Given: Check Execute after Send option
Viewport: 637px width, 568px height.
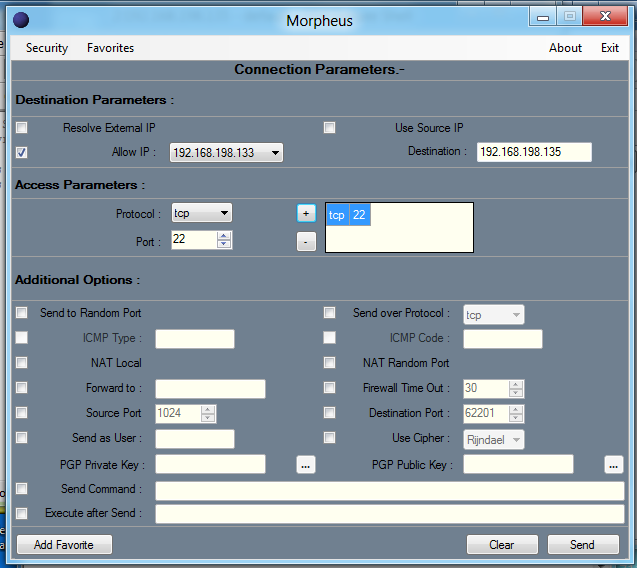Looking at the screenshot, I should (x=22, y=514).
